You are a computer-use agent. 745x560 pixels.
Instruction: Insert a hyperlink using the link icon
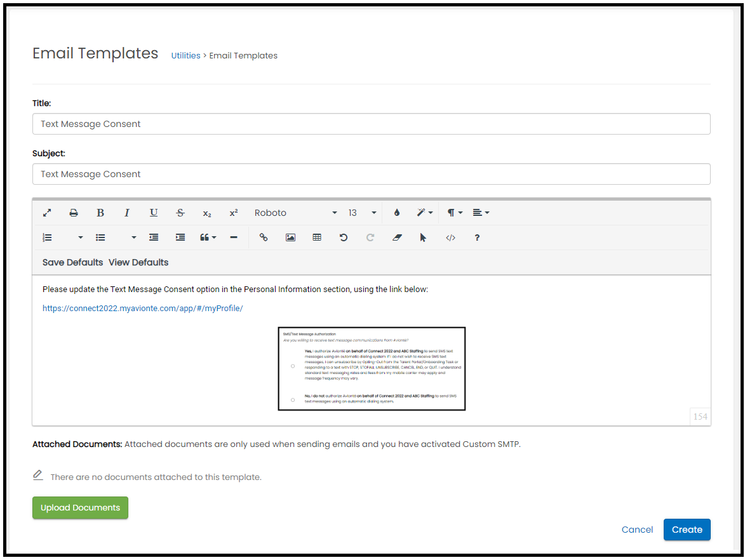click(x=264, y=237)
